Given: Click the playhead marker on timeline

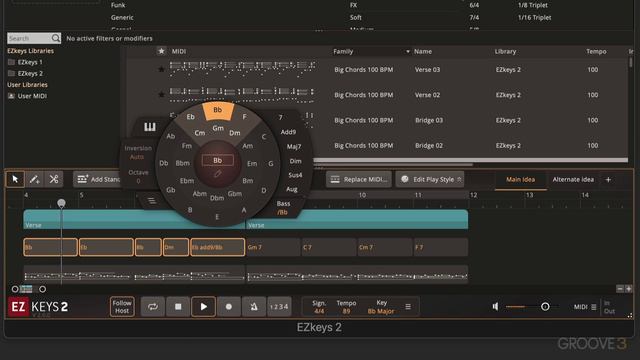Looking at the screenshot, I should pos(61,203).
